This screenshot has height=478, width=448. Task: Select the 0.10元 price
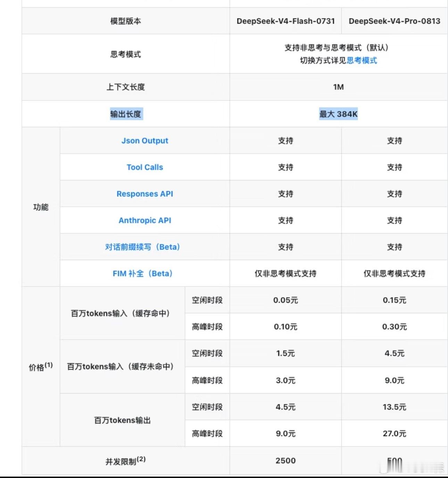(x=286, y=327)
